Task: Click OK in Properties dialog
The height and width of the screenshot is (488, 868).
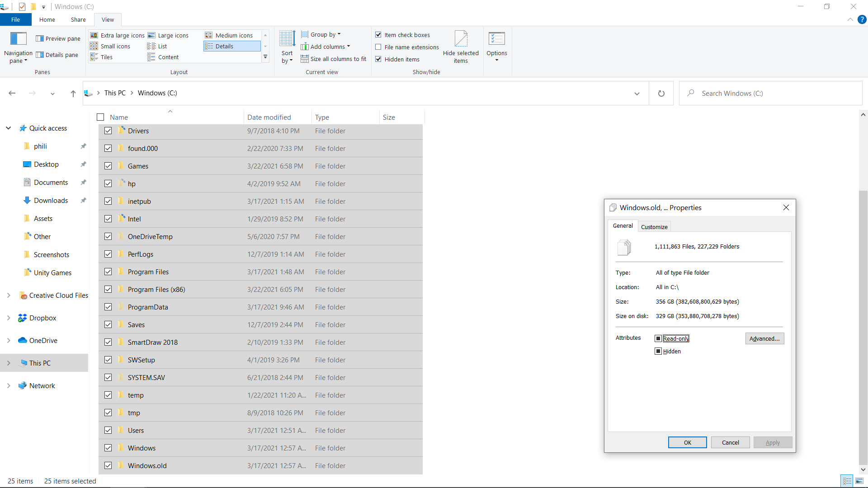Action: [x=687, y=442]
